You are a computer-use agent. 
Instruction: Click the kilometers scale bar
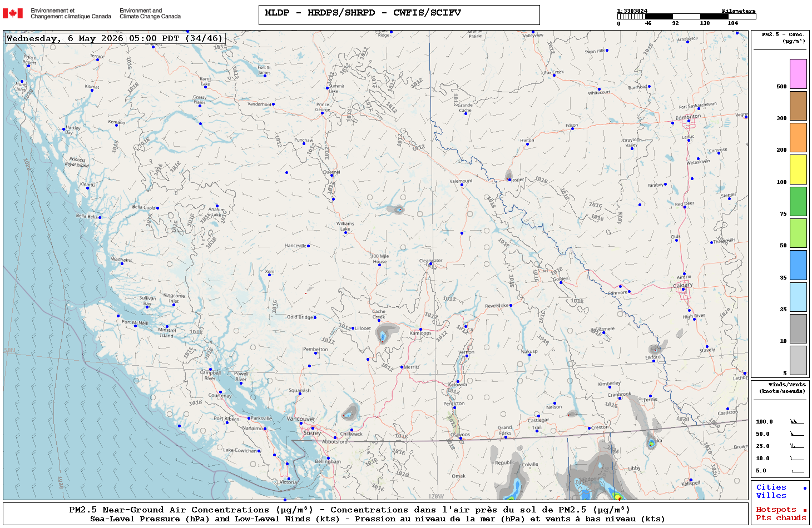686,17
